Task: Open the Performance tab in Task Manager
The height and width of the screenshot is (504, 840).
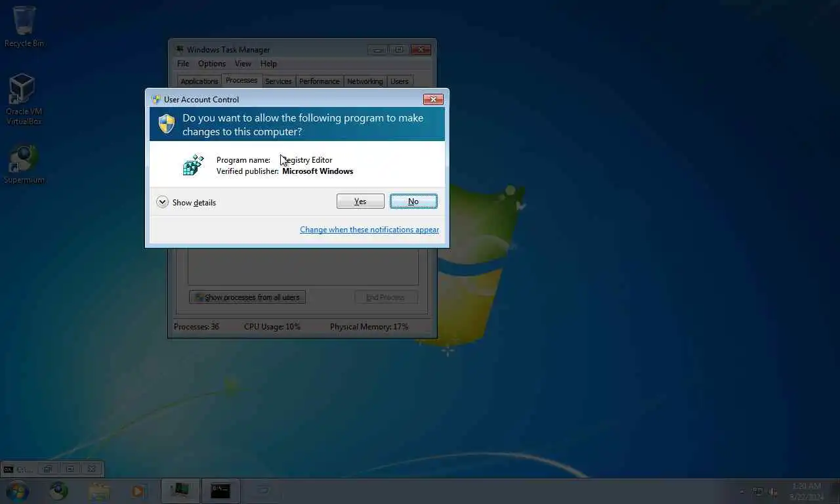Action: click(x=320, y=81)
